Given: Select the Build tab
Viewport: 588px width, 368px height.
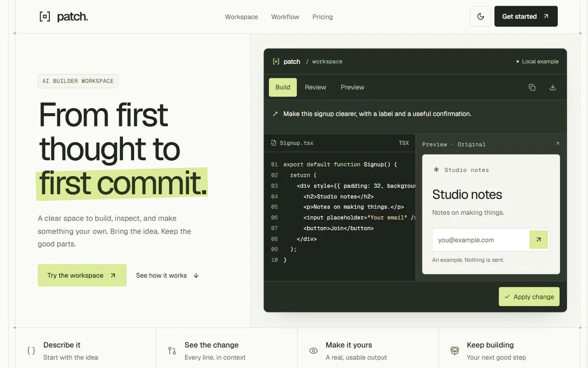Looking at the screenshot, I should click(283, 87).
